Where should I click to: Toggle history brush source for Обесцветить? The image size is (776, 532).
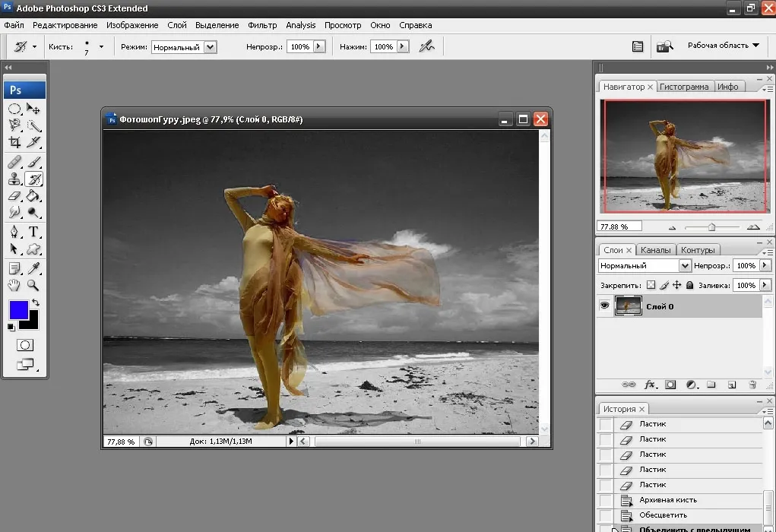(606, 515)
